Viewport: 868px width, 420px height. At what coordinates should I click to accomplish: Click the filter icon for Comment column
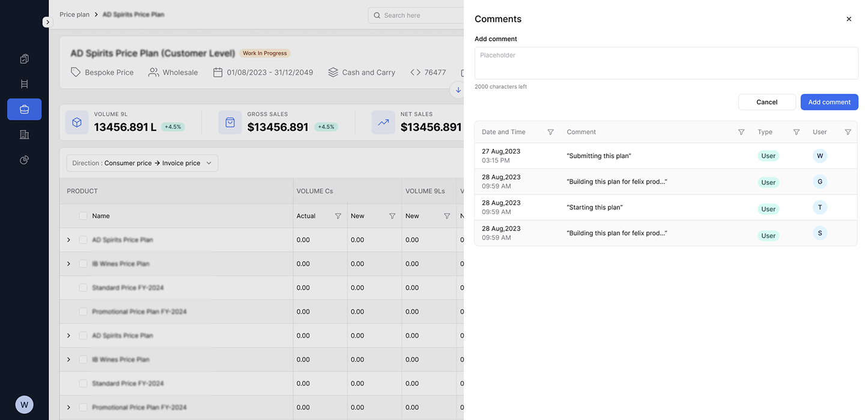741,132
